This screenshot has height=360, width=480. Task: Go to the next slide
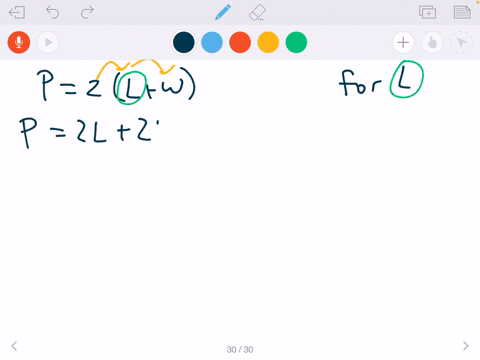click(x=466, y=346)
